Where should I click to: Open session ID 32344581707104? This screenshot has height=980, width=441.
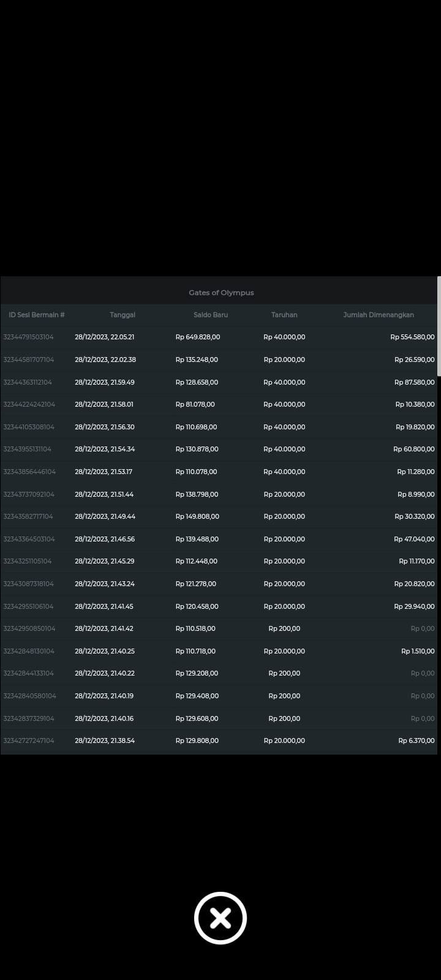click(28, 360)
